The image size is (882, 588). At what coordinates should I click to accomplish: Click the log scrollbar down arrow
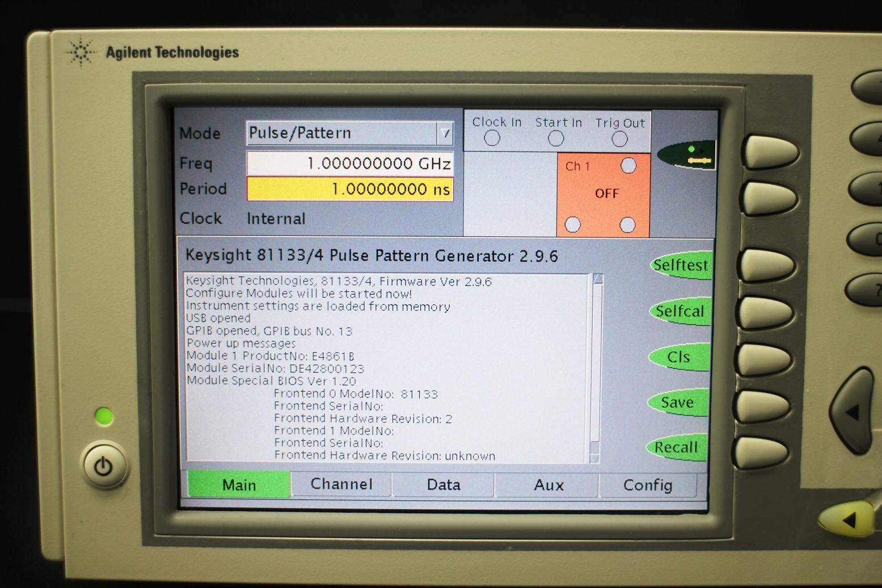[595, 458]
